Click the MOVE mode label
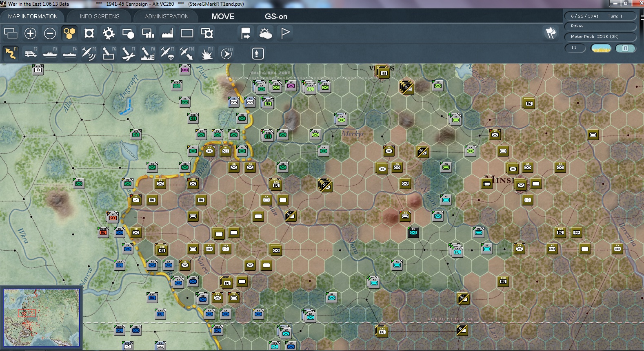The height and width of the screenshot is (351, 644). click(223, 17)
